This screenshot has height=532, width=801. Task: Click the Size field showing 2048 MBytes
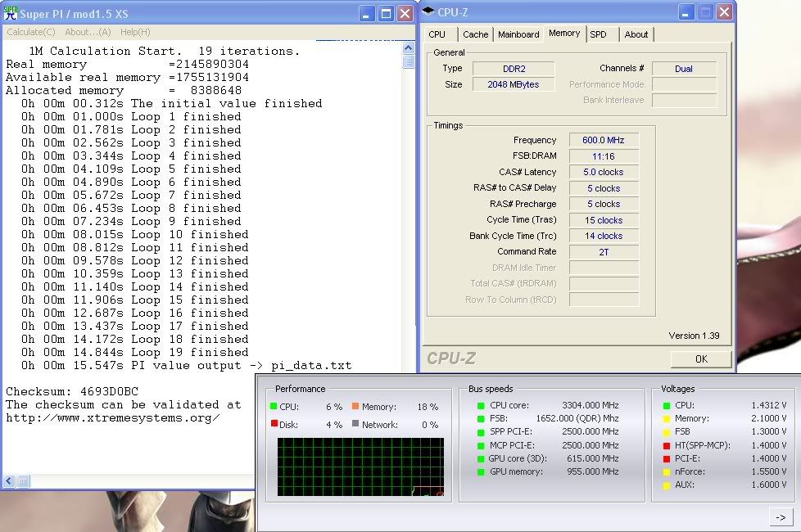(x=514, y=84)
